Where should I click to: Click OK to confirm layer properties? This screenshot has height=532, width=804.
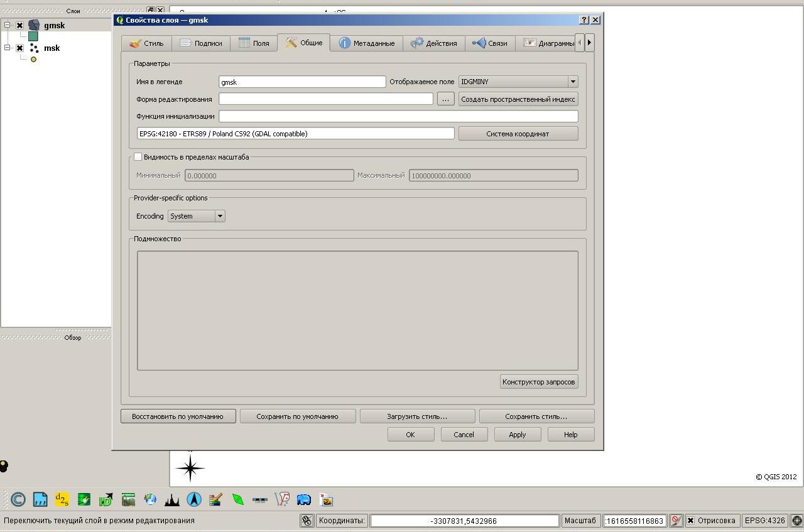coord(411,435)
